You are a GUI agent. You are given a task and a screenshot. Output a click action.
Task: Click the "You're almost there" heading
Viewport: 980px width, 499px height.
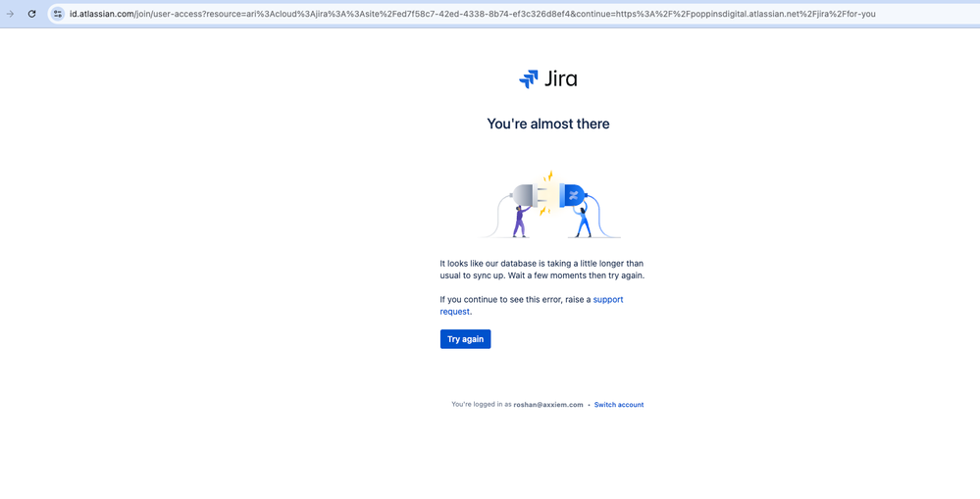pyautogui.click(x=548, y=125)
